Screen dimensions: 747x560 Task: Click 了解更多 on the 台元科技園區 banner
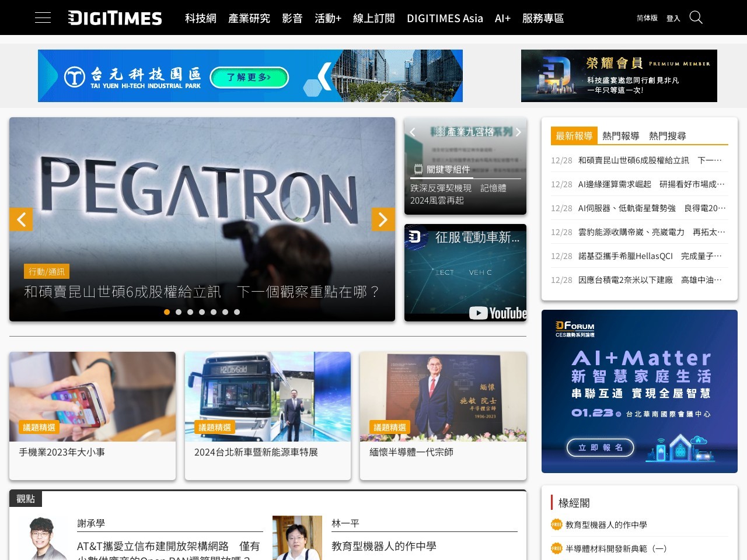tap(249, 77)
